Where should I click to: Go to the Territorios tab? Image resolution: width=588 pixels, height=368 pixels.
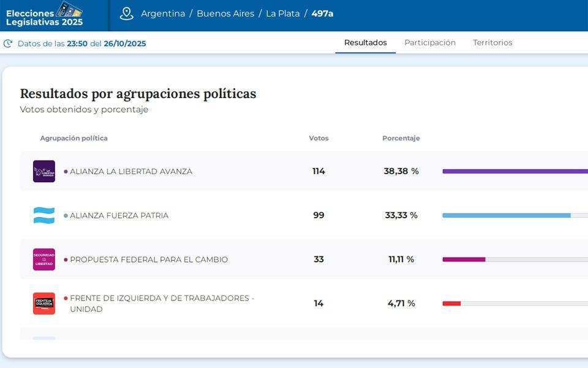[492, 43]
